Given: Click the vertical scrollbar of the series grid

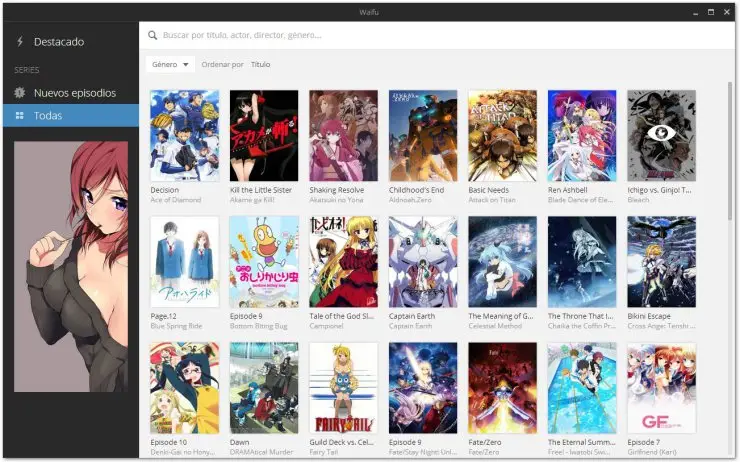Looking at the screenshot, I should point(730,151).
